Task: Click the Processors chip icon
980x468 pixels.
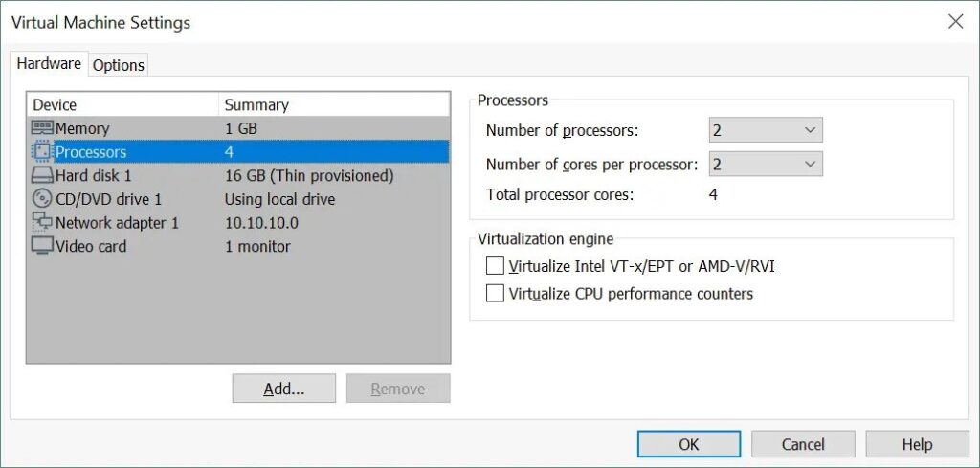Action: pos(43,151)
